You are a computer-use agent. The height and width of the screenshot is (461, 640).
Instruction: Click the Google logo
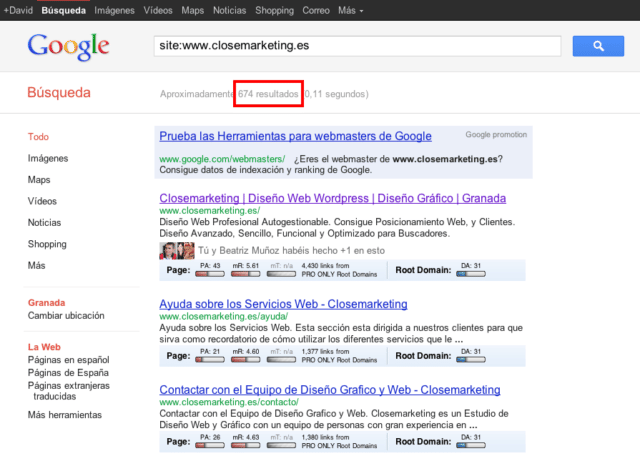(x=69, y=47)
